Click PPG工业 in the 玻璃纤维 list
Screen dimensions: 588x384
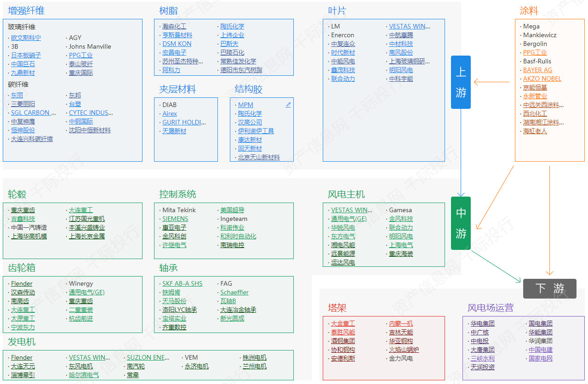click(x=81, y=55)
